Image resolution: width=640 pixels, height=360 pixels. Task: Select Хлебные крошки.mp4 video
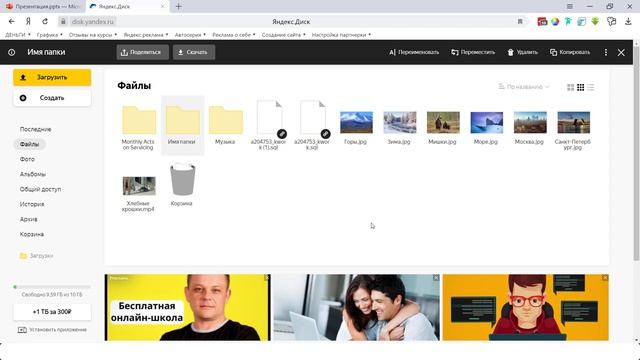pos(139,186)
